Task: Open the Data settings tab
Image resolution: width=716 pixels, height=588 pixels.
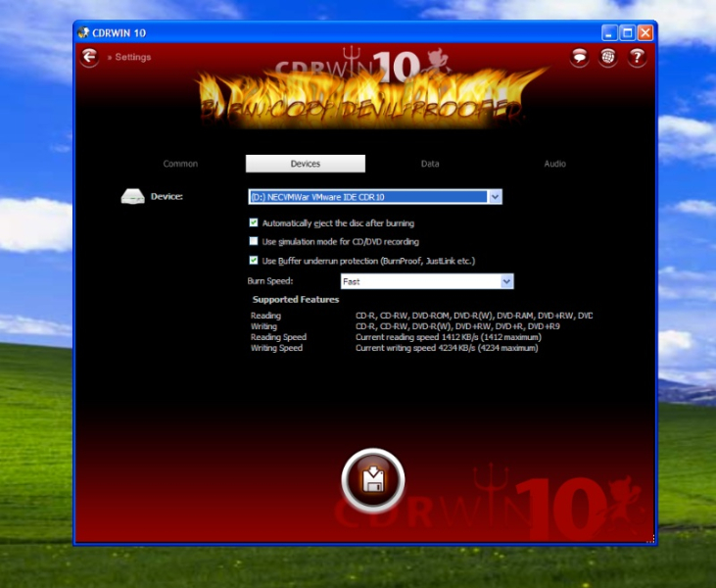Action: [430, 164]
